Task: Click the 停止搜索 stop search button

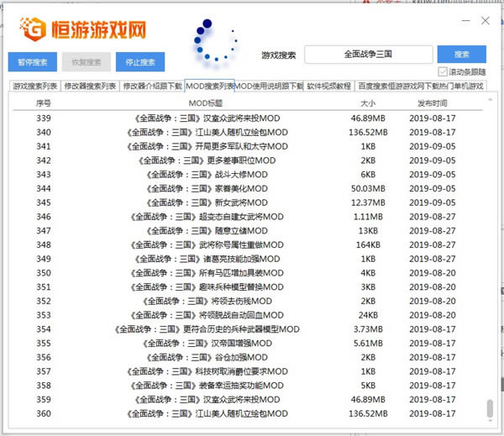Action: coord(140,61)
